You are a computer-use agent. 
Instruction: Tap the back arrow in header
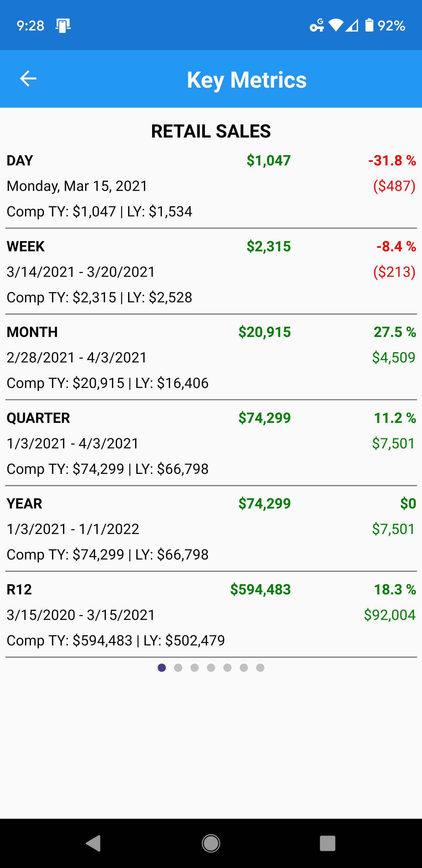click(x=28, y=79)
